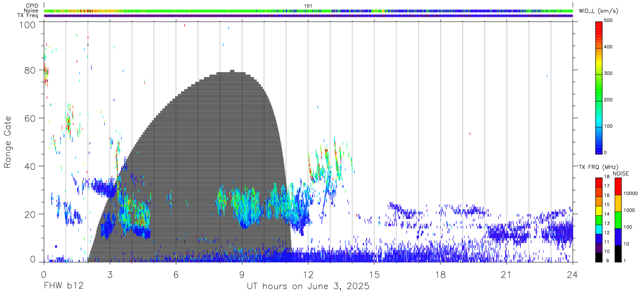Click the x-axis tick label '12'
This screenshot has width=644, height=297.
(x=308, y=274)
